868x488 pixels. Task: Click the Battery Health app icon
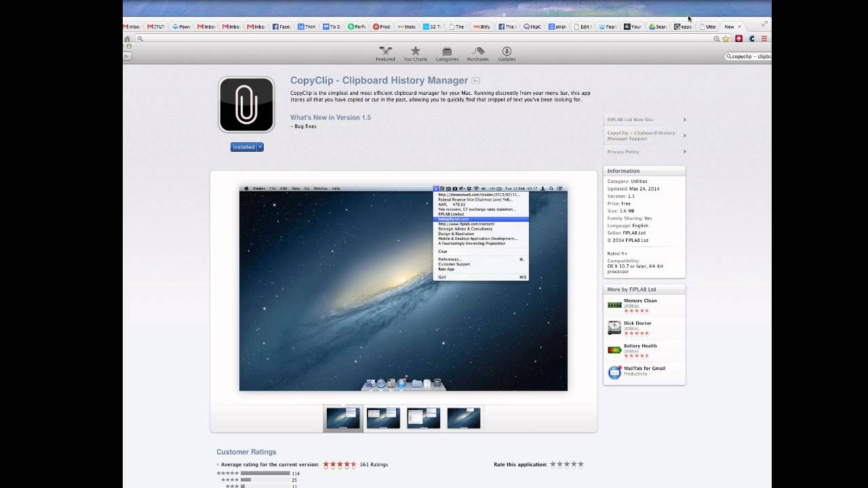614,350
